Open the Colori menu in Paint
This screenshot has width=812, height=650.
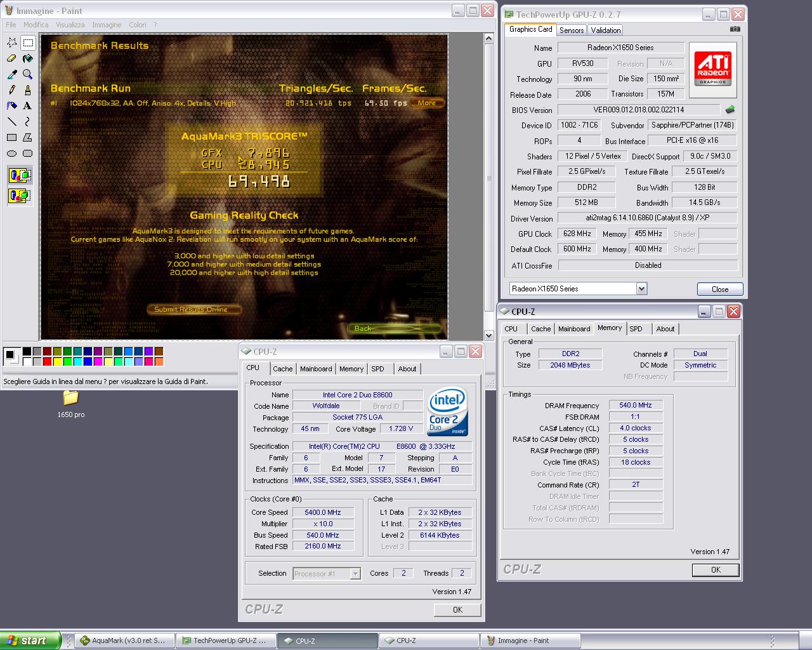point(138,25)
